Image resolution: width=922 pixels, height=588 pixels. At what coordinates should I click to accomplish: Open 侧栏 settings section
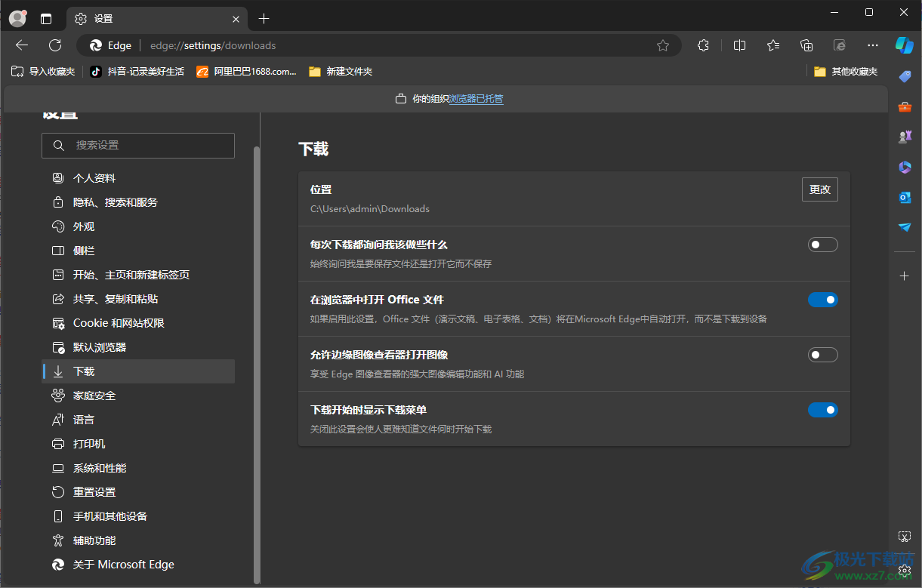(x=138, y=251)
